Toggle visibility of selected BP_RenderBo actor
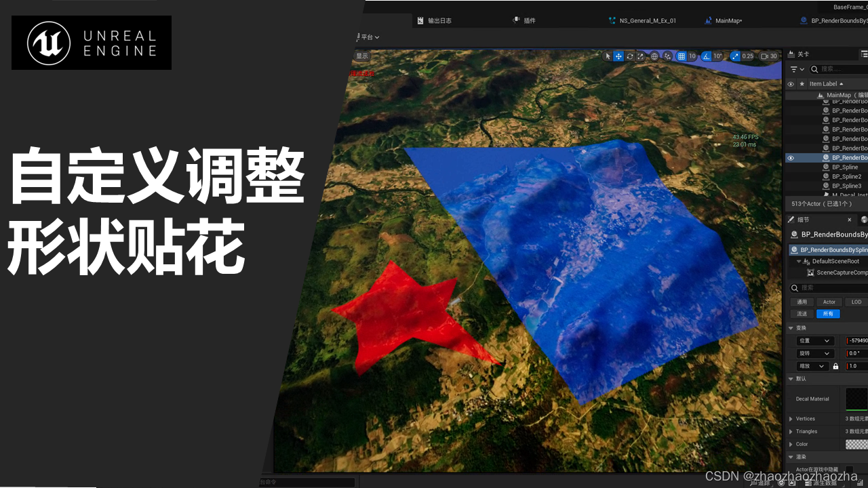The image size is (868, 488). (x=791, y=158)
